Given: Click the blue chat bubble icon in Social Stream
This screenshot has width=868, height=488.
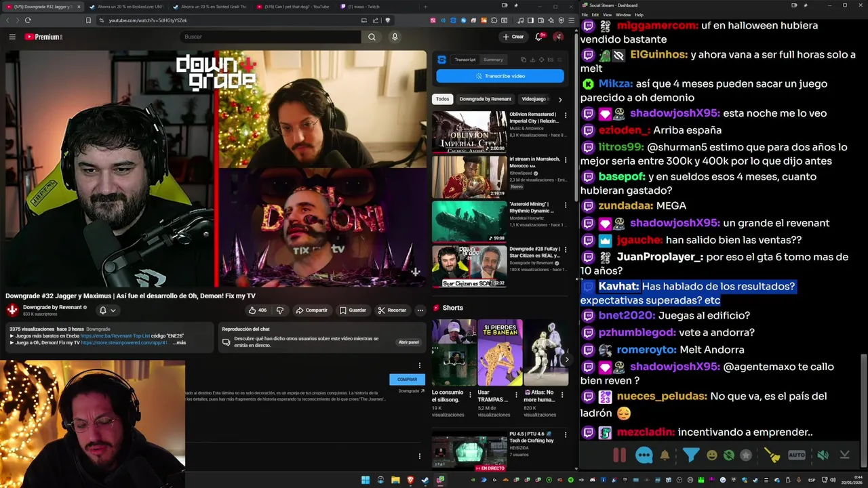Looking at the screenshot, I should click(644, 455).
